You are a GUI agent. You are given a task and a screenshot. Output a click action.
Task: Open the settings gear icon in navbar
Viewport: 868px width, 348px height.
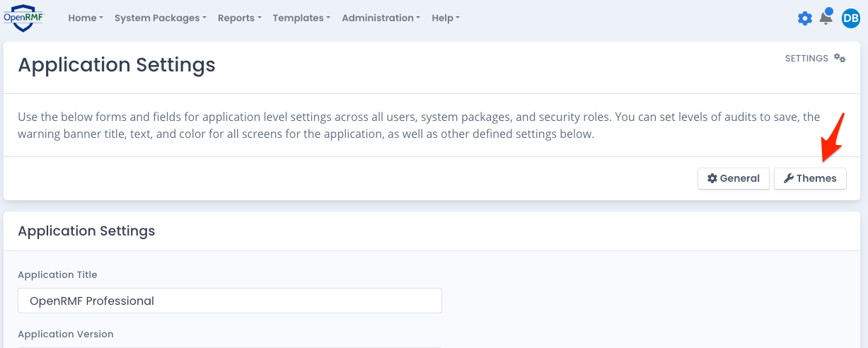[805, 18]
